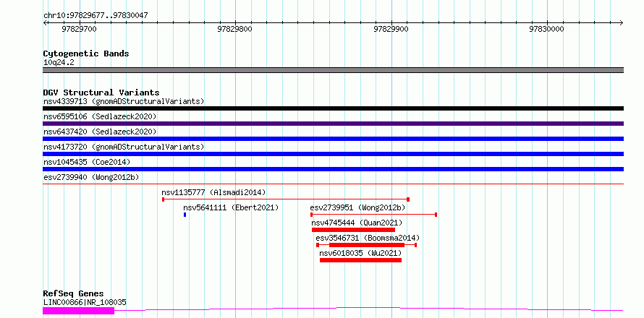
Task: Click the blue nsv4173720 variant bar
Action: [x=333, y=154]
